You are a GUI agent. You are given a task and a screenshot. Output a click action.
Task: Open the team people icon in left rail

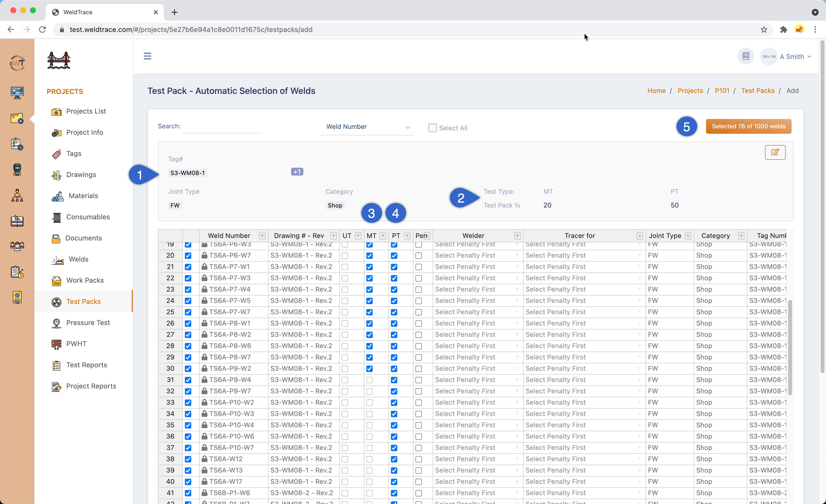click(17, 246)
